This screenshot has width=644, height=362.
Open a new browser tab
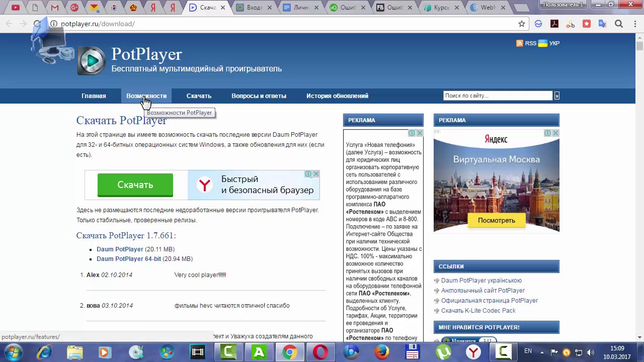[x=521, y=8]
